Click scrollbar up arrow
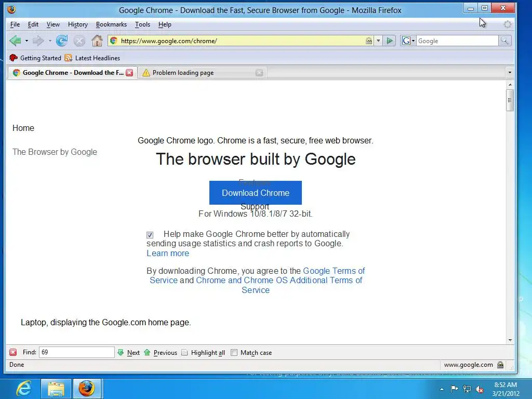Screen dimensions: 532x399 (510, 85)
